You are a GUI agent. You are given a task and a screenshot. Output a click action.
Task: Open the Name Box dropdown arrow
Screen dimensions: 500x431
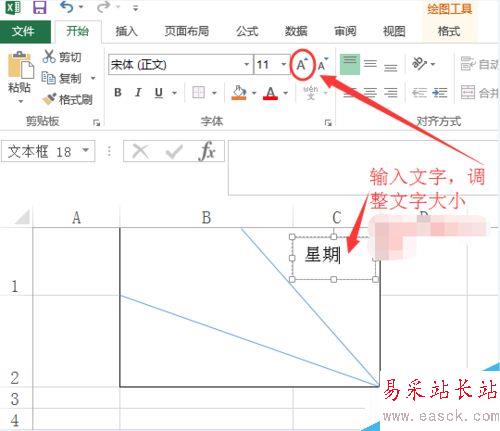(x=86, y=151)
